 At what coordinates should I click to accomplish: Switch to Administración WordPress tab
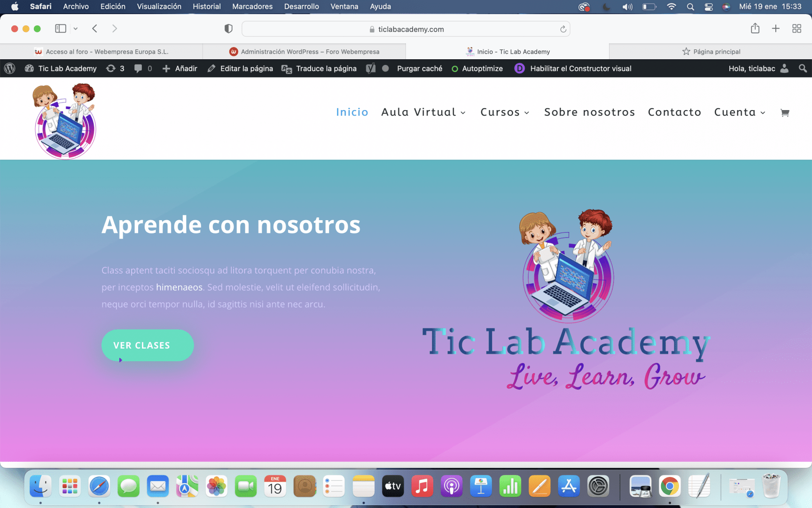304,52
